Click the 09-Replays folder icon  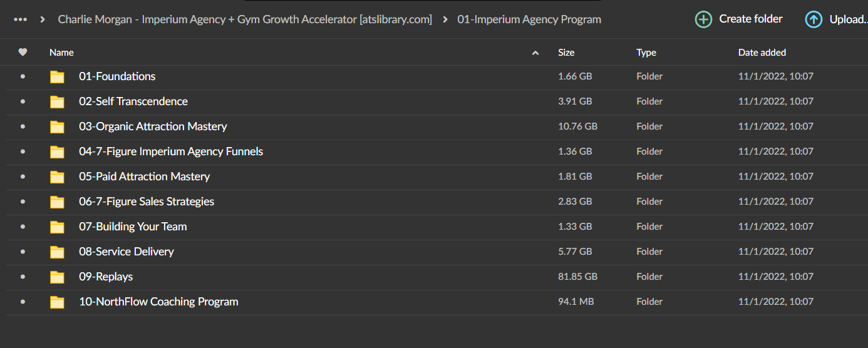(58, 277)
